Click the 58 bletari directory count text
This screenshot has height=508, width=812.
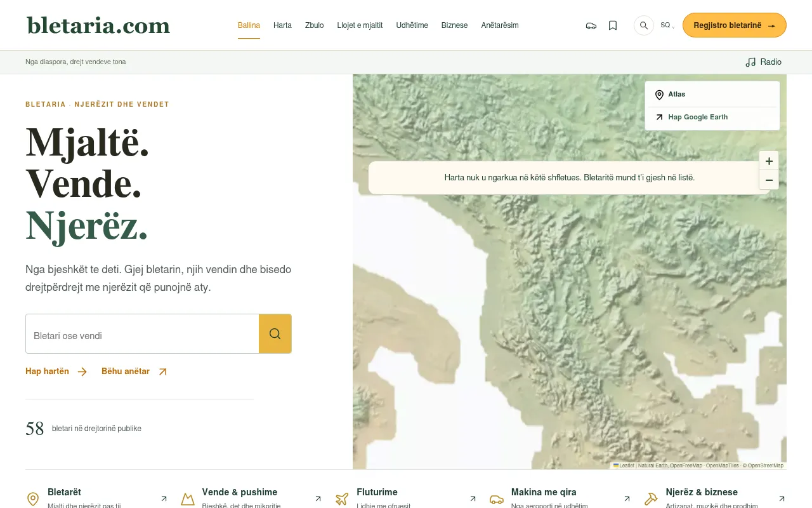tap(83, 429)
